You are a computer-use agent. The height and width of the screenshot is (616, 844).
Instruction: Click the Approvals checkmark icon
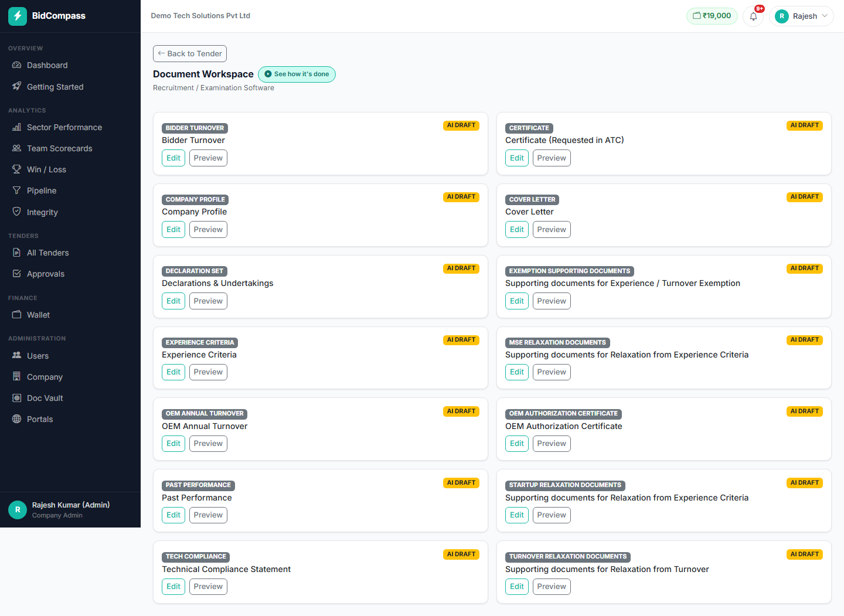pyautogui.click(x=16, y=274)
